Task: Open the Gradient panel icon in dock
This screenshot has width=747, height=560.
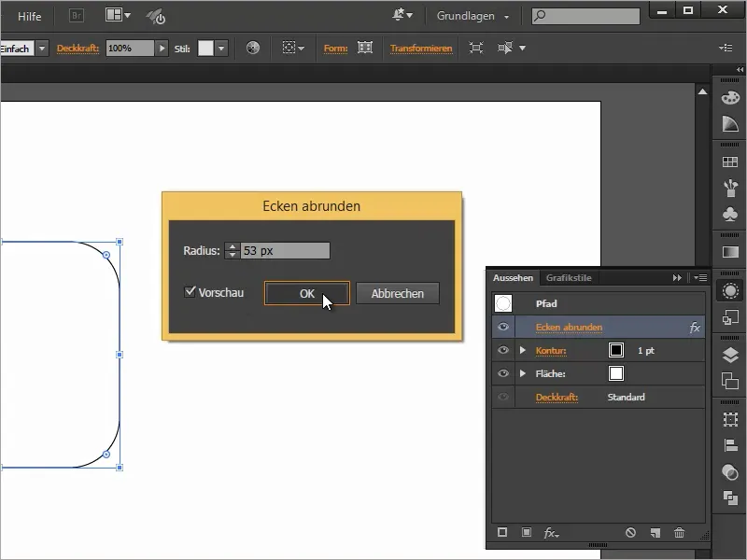Action: 730,252
